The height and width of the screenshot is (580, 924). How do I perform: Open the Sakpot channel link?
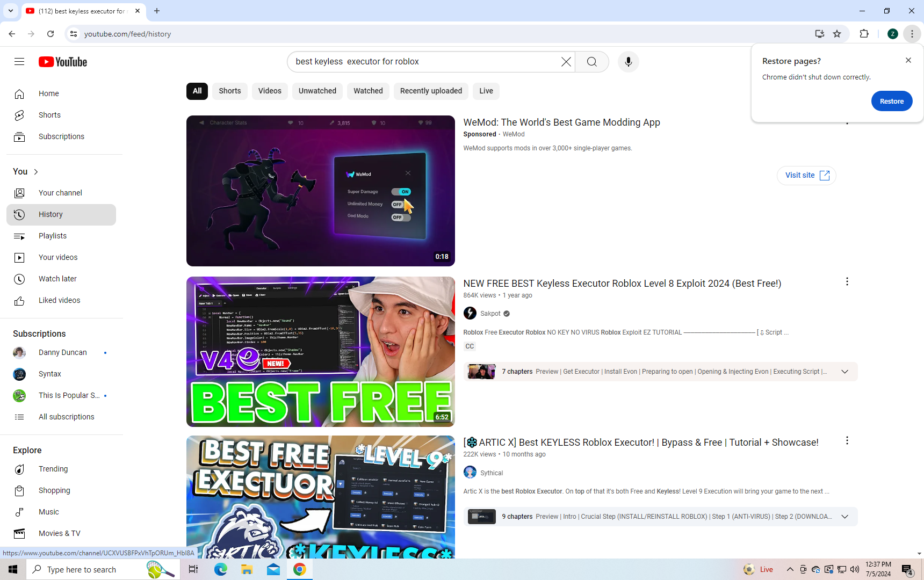click(x=490, y=314)
